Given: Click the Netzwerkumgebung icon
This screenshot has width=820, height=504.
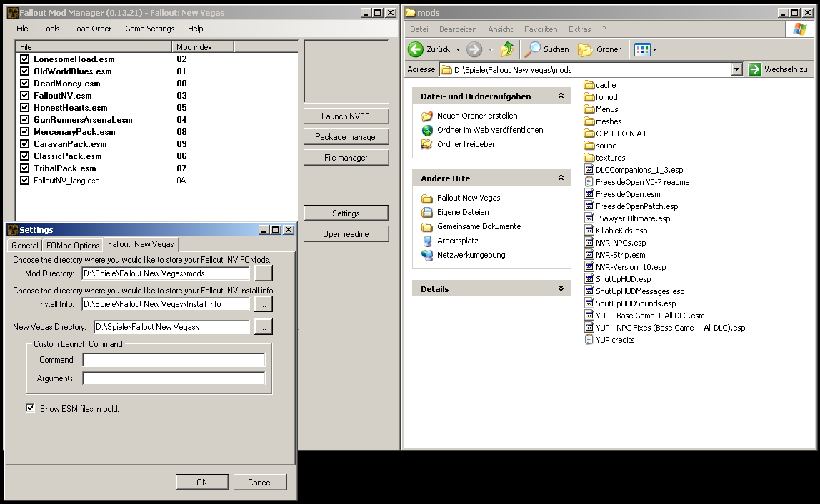Looking at the screenshot, I should [427, 255].
